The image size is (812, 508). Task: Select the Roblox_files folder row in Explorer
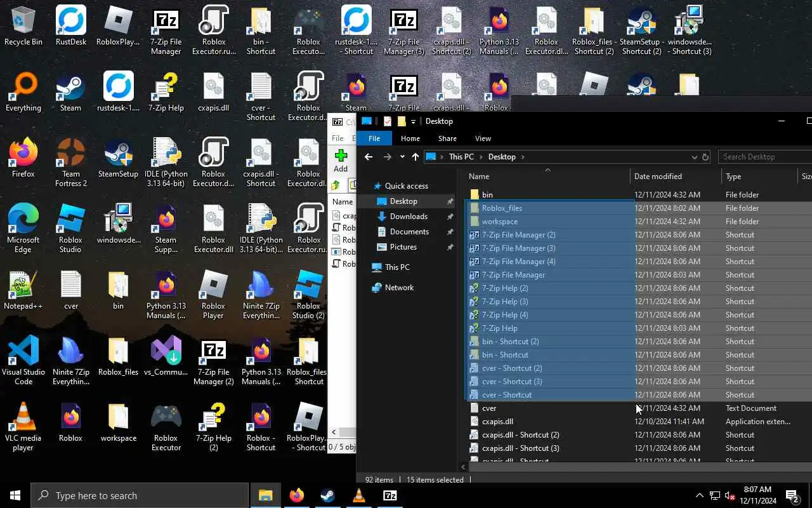(639, 208)
